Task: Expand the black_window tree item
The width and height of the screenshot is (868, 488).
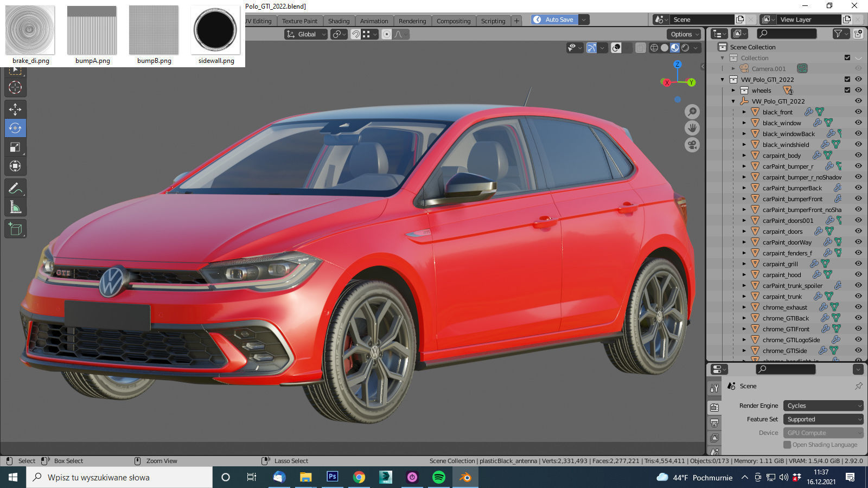Action: click(x=744, y=123)
